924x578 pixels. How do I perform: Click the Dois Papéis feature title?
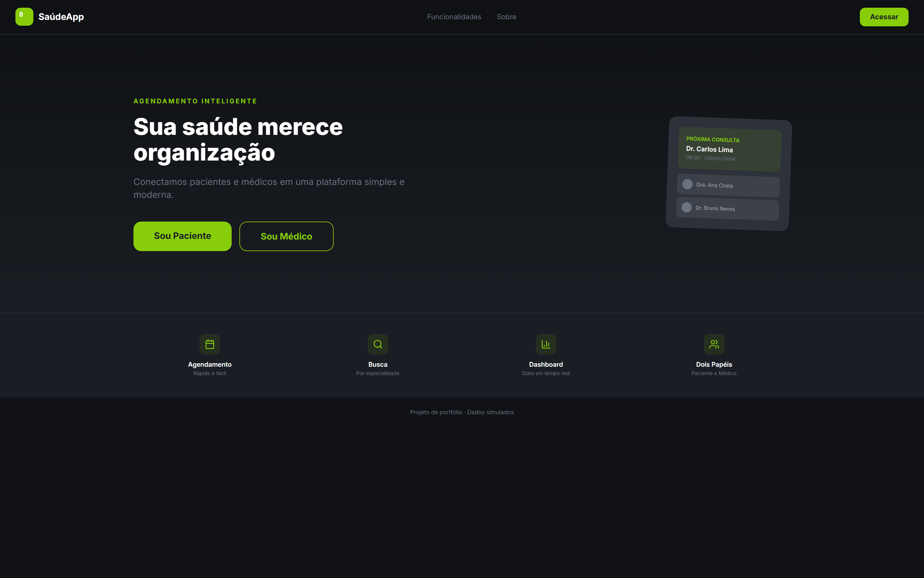714,364
